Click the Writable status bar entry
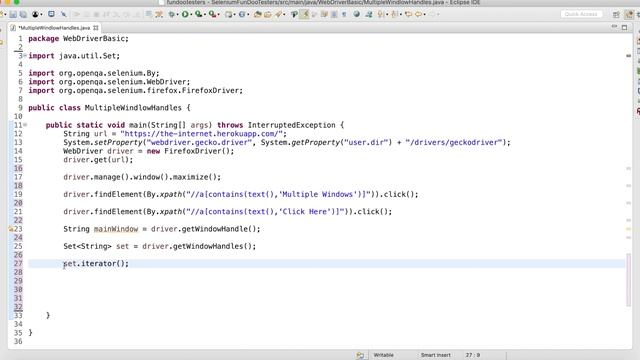Image resolution: width=640 pixels, height=360 pixels. [x=383, y=355]
